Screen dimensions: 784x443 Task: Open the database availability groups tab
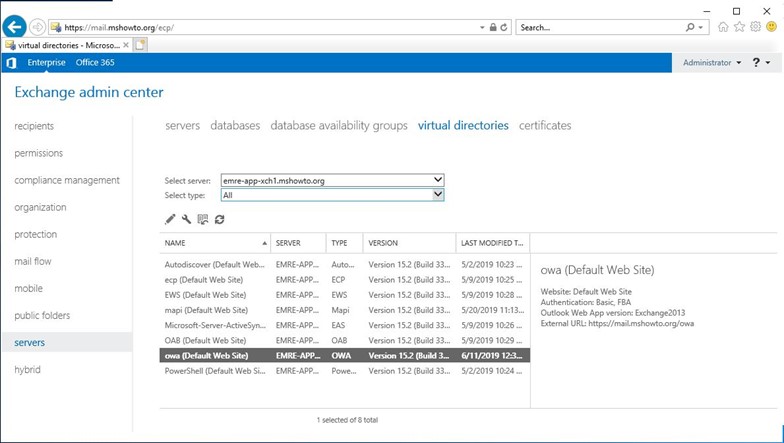click(x=339, y=126)
